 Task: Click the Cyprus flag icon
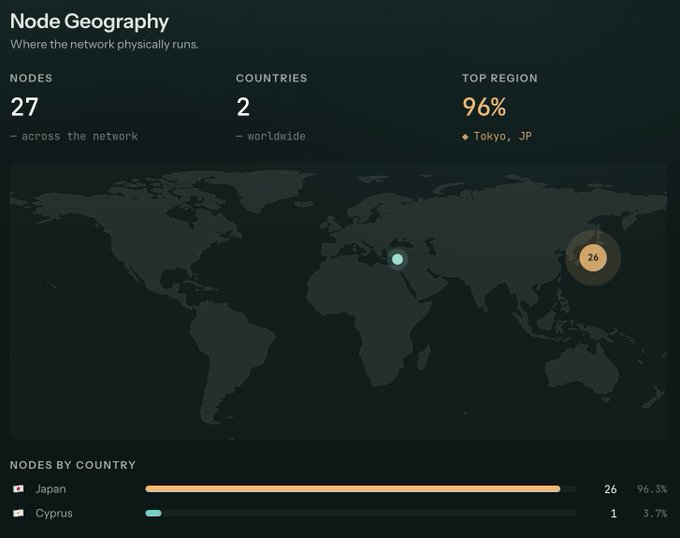[18, 513]
